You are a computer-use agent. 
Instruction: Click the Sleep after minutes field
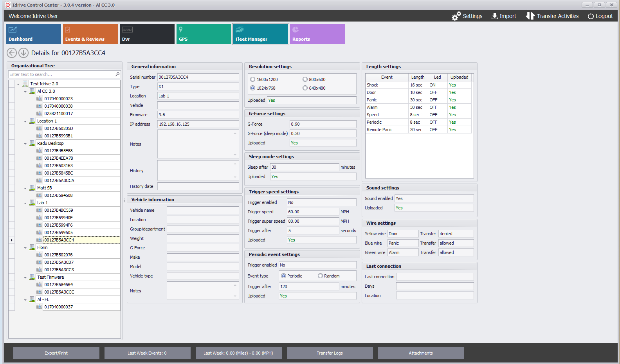[304, 167]
